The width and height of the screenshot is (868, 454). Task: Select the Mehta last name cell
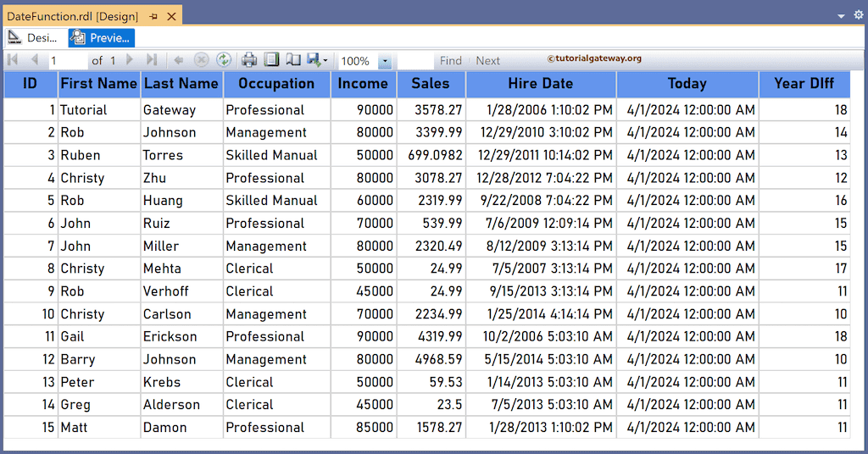point(181,269)
